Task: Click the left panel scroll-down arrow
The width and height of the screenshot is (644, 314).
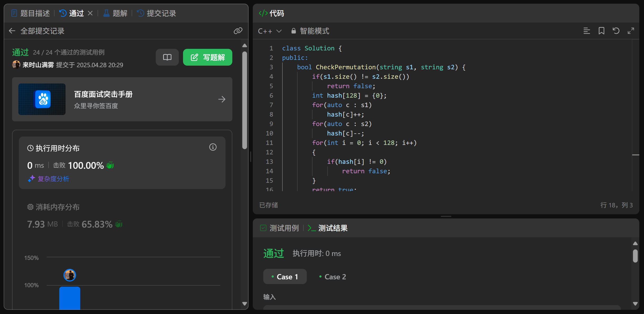Action: pyautogui.click(x=245, y=304)
